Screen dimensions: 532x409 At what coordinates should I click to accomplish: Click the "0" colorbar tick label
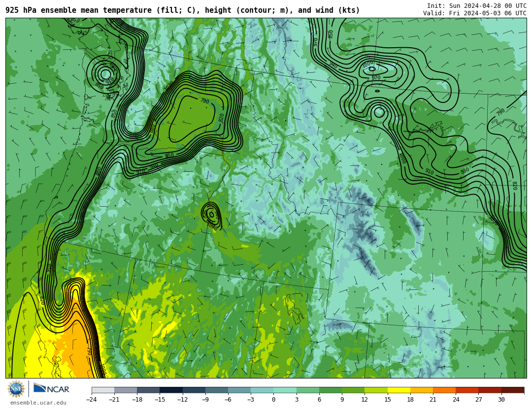274,400
